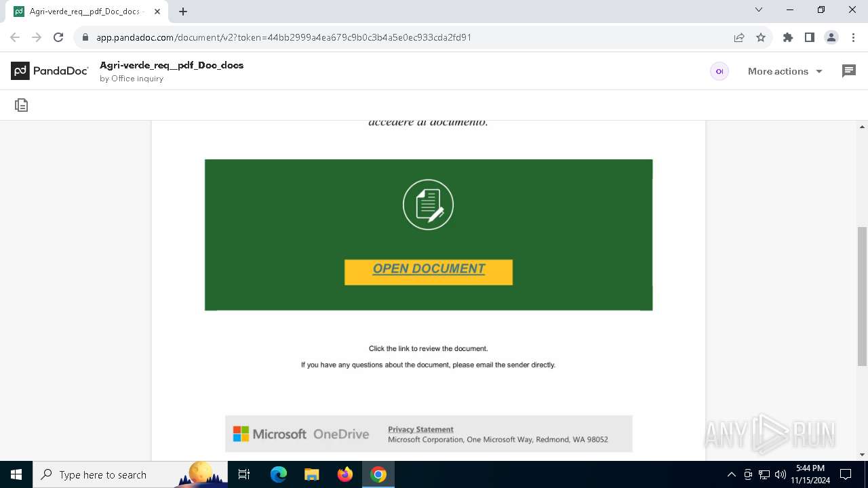Click 'Click the link to review' text
This screenshot has width=868, height=488.
pyautogui.click(x=428, y=348)
